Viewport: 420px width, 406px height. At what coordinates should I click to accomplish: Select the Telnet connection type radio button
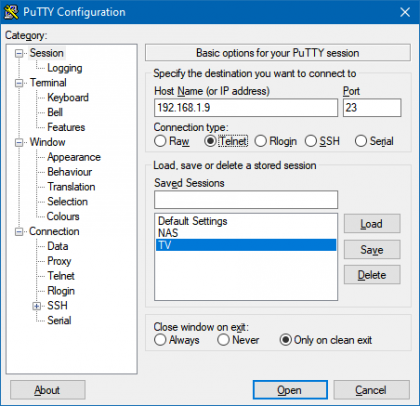pos(210,141)
